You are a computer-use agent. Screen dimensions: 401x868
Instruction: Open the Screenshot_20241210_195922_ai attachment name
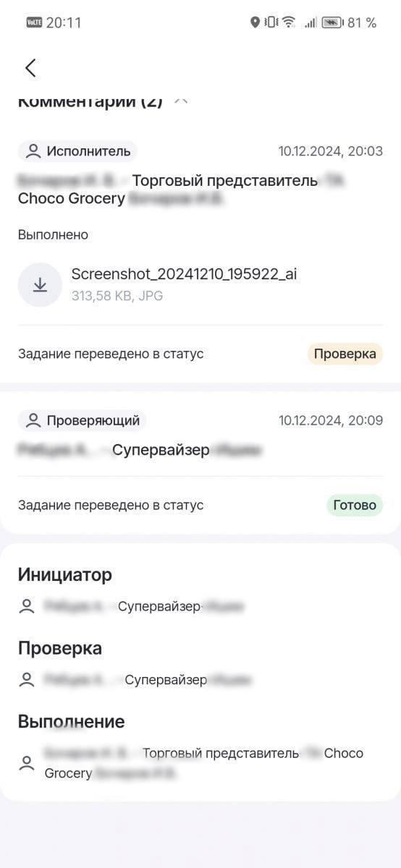[184, 273]
